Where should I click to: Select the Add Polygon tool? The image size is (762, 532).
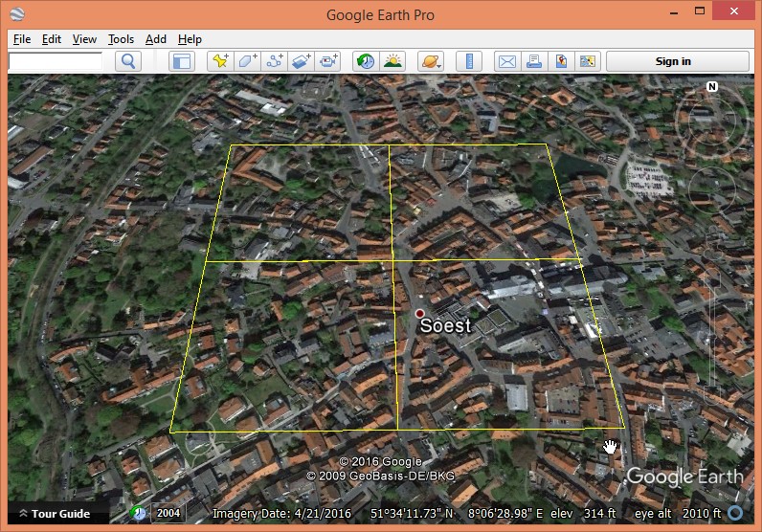point(247,61)
